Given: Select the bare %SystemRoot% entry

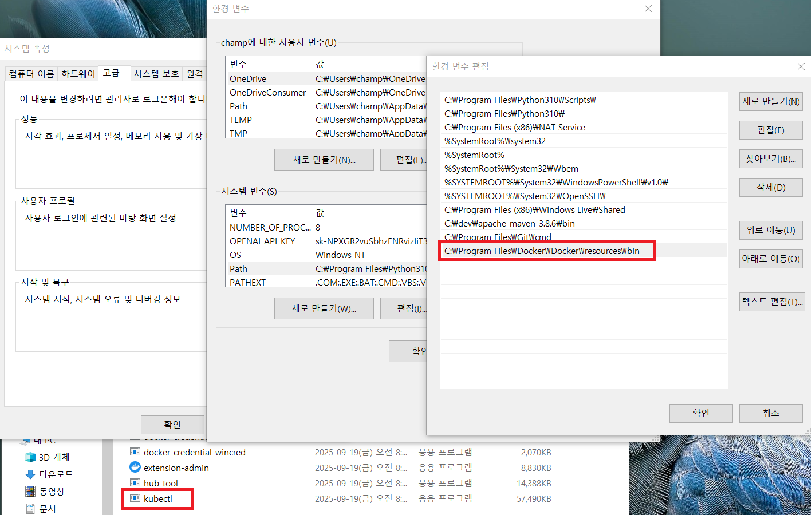Looking at the screenshot, I should [584, 154].
